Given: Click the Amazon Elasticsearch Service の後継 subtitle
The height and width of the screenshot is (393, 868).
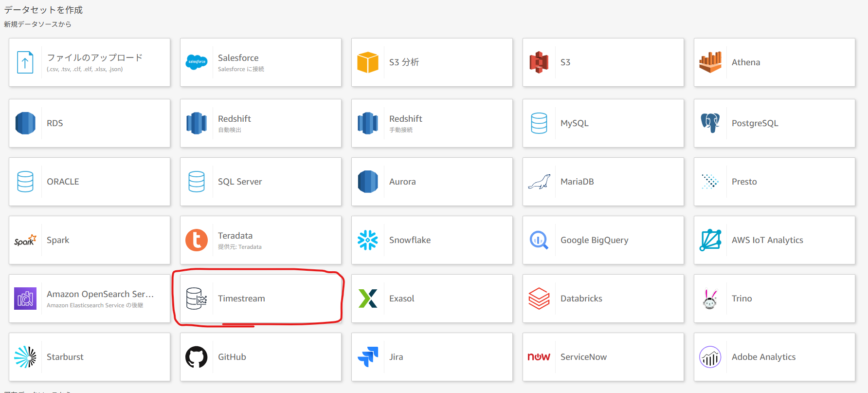Looking at the screenshot, I should (x=95, y=305).
